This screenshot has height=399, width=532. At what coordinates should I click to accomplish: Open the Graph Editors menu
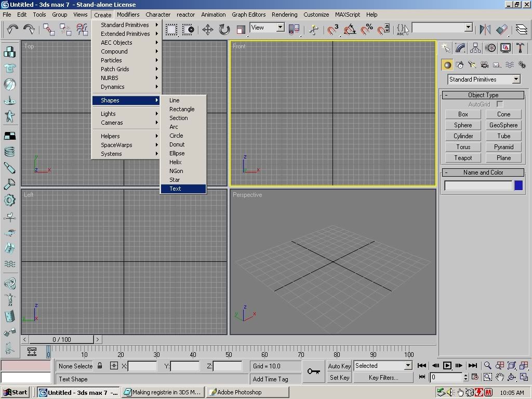point(249,15)
